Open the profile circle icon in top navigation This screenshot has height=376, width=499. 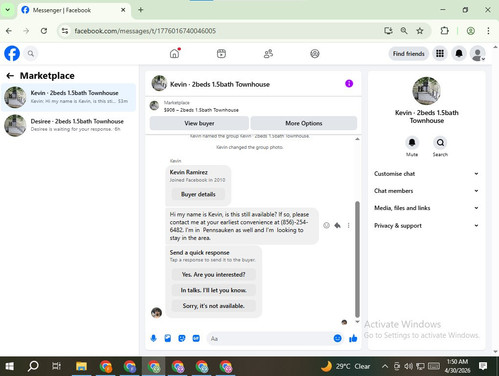(315, 53)
